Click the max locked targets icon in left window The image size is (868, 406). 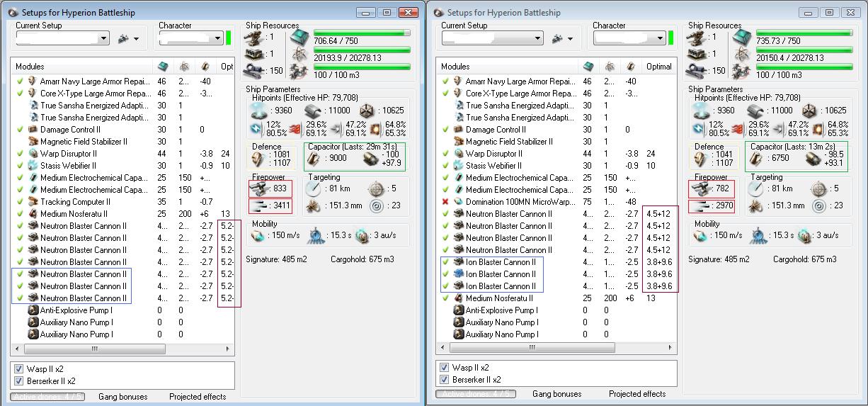[376, 189]
